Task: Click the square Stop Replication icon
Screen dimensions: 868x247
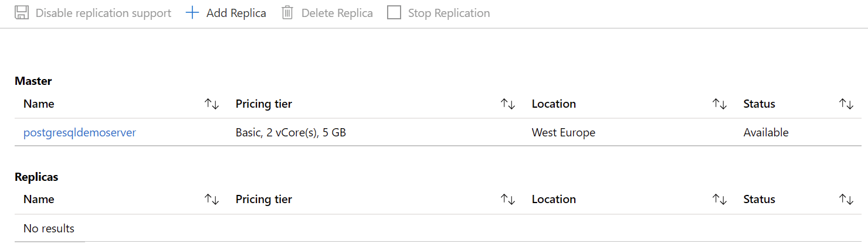Action: click(x=394, y=12)
